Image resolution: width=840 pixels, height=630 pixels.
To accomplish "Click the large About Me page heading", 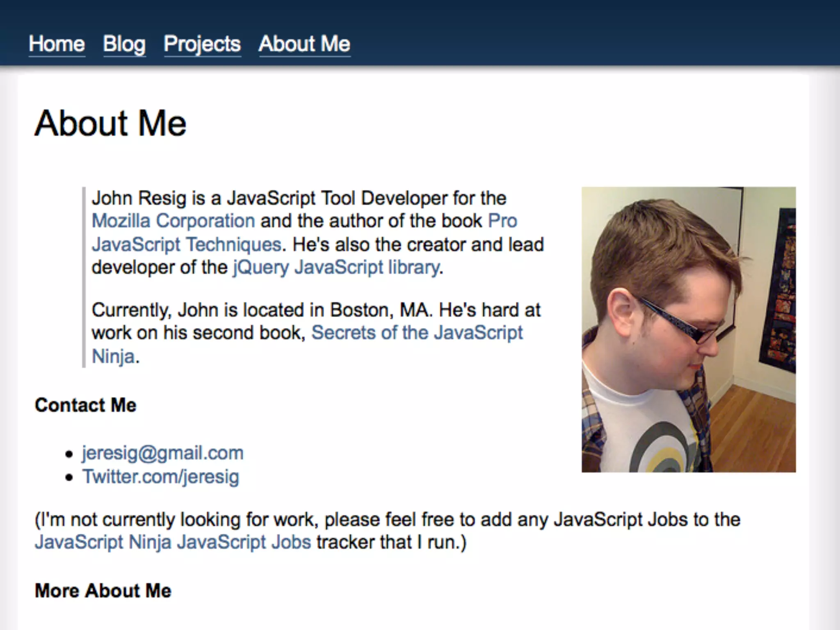I will click(x=110, y=123).
